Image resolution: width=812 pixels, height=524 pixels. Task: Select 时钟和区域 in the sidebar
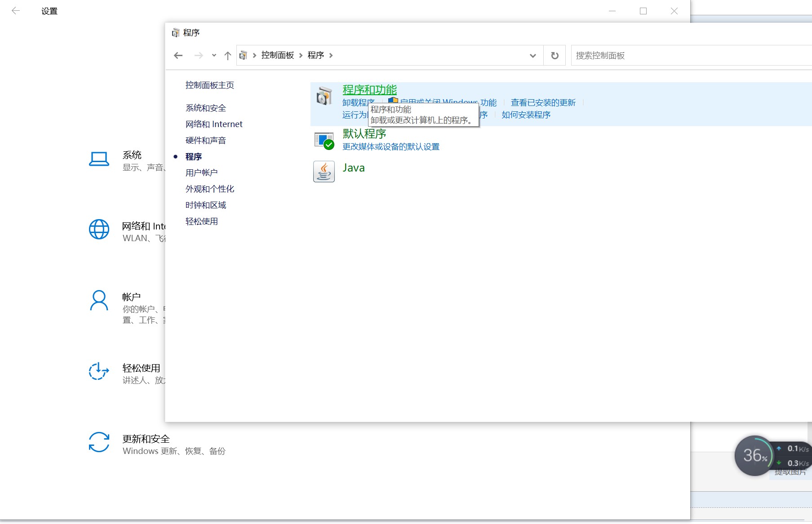pyautogui.click(x=206, y=205)
